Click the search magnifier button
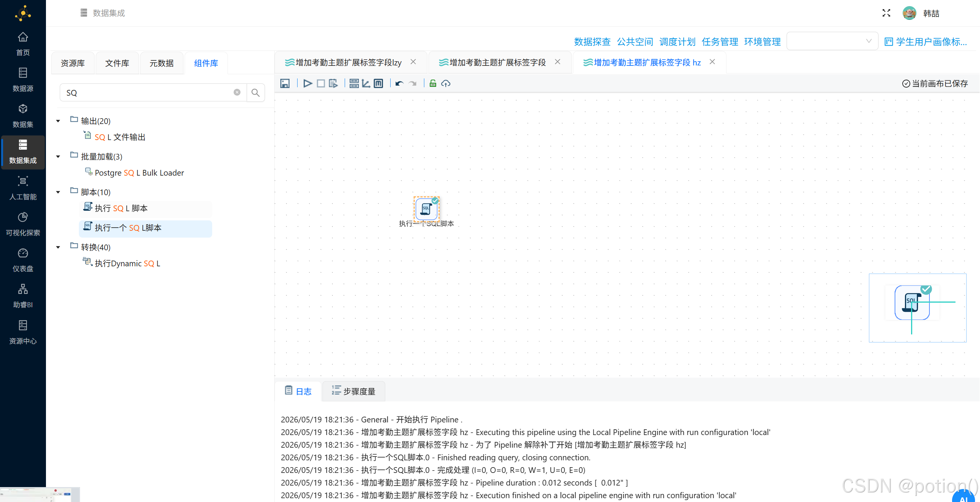 (x=255, y=93)
